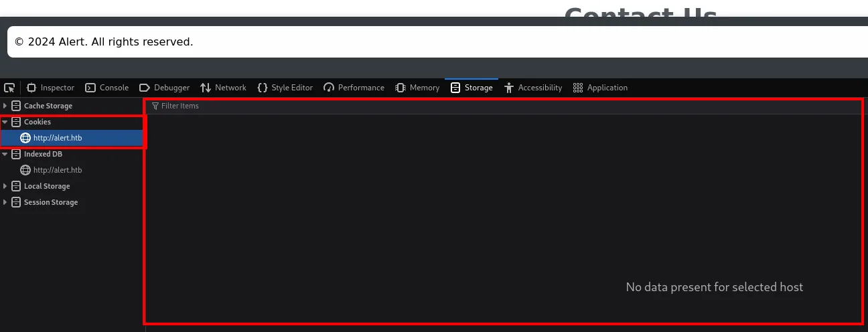Activate the element picker icon
The height and width of the screenshot is (332, 868).
(9, 88)
